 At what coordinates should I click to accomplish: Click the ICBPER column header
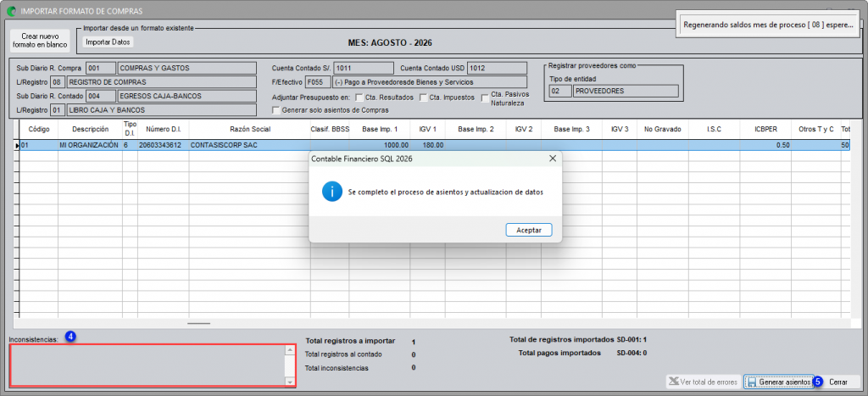[765, 129]
